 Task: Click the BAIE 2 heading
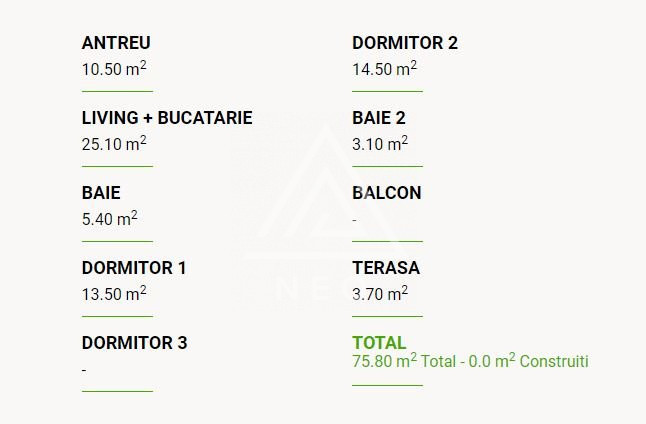pos(379,118)
